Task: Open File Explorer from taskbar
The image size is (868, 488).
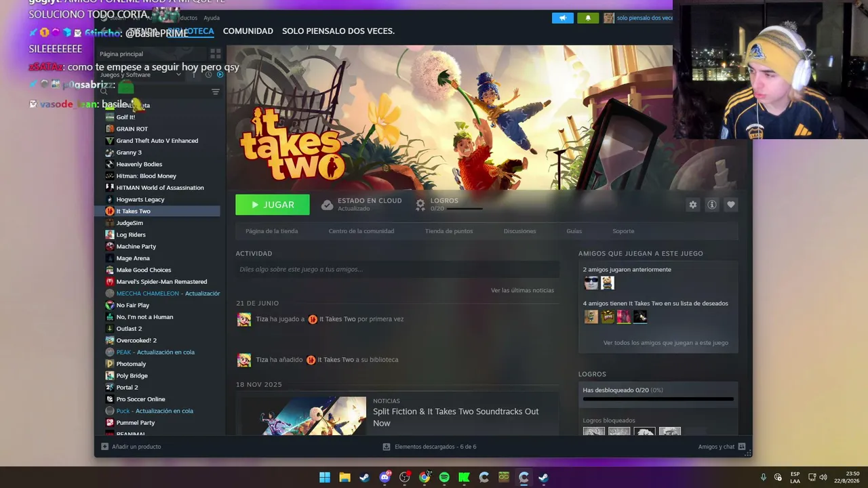Action: click(x=344, y=477)
